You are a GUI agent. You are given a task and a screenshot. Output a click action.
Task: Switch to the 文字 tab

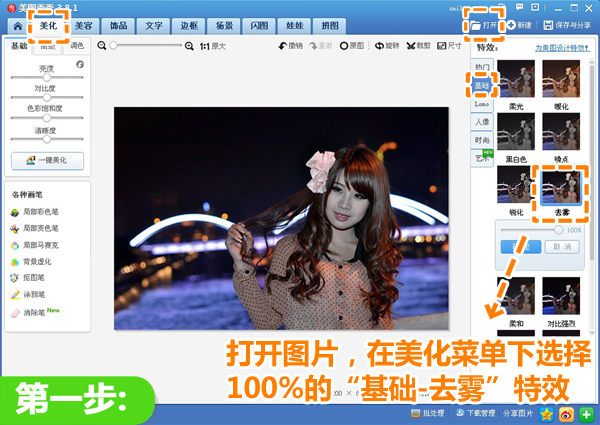154,26
